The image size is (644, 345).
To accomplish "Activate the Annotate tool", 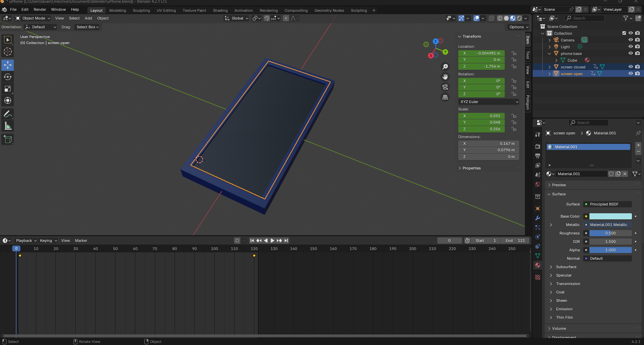I will (8, 114).
